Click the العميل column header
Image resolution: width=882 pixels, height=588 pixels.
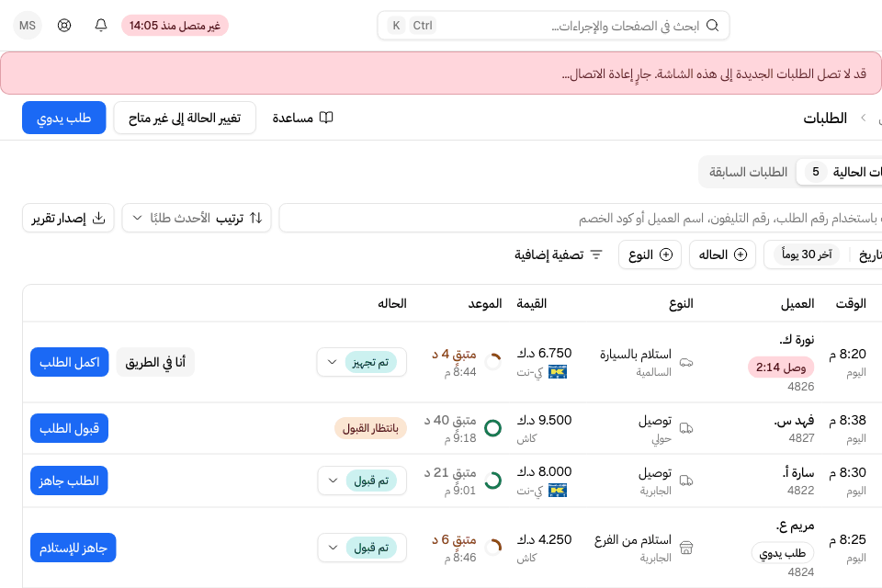(797, 303)
